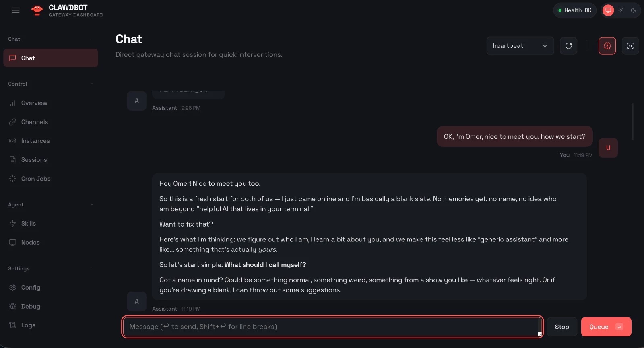644x348 pixels.
Task: Open the heartbeat session dropdown
Action: (520, 46)
